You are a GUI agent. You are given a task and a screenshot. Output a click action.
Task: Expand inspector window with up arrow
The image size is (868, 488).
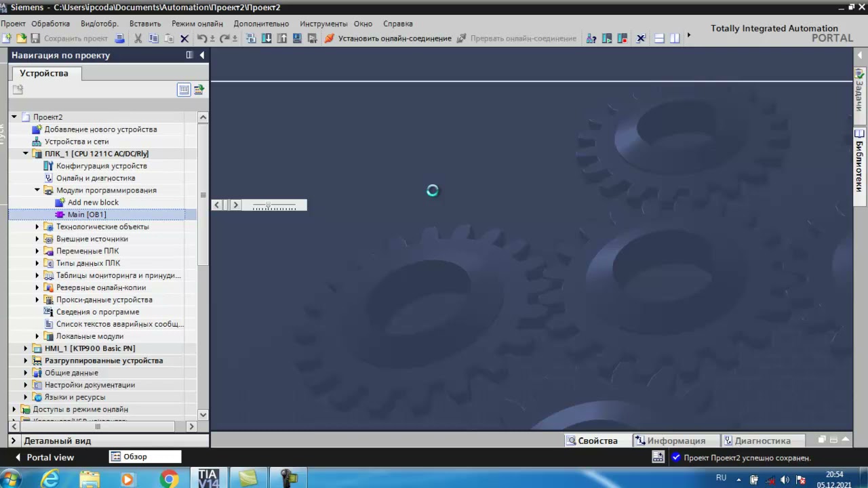pyautogui.click(x=846, y=440)
